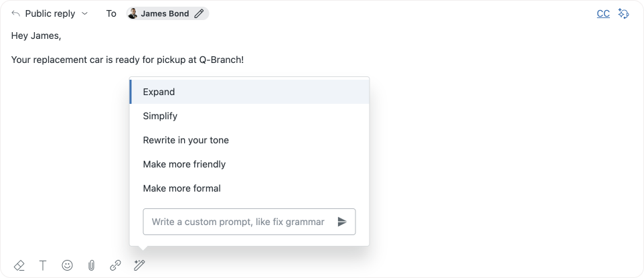644x278 pixels.
Task: Click the magic wand AI writing icon
Action: (x=139, y=265)
